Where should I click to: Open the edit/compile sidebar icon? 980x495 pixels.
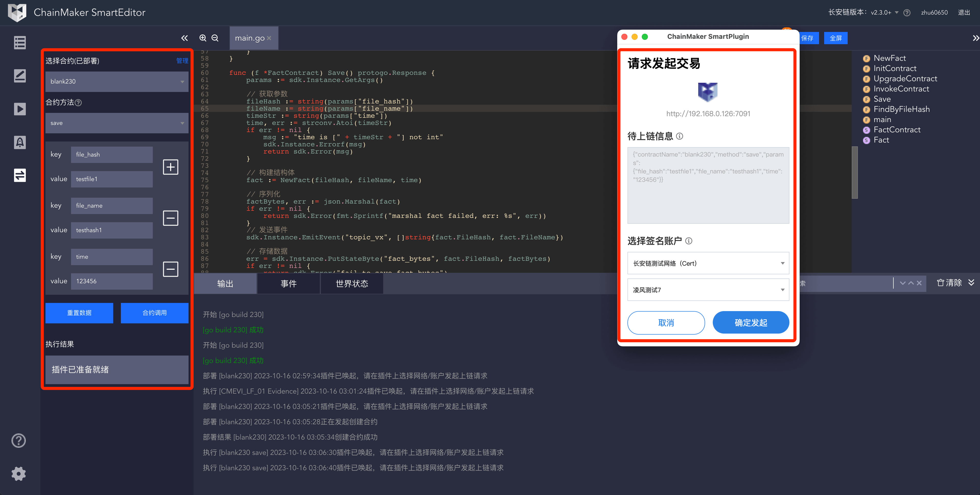[x=20, y=76]
